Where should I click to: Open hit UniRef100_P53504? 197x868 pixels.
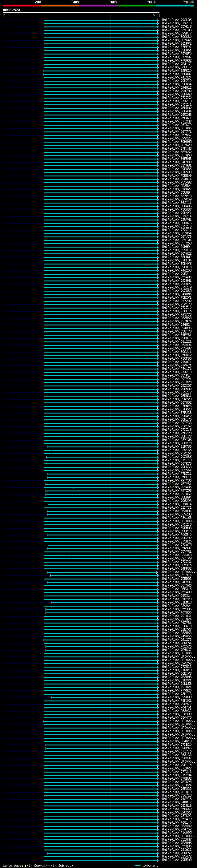(177, 186)
